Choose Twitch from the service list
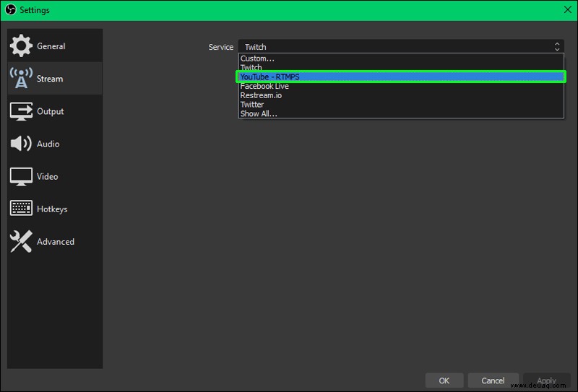578x392 pixels. (x=401, y=67)
